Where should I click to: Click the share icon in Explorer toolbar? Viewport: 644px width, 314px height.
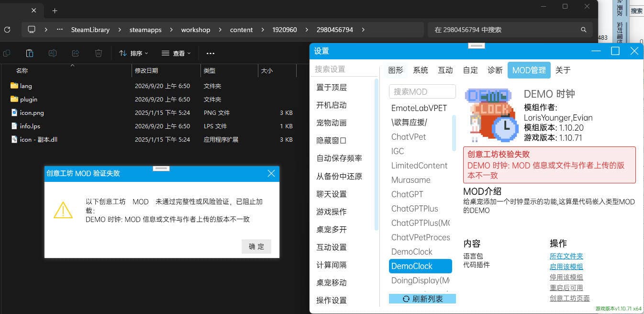pos(76,53)
